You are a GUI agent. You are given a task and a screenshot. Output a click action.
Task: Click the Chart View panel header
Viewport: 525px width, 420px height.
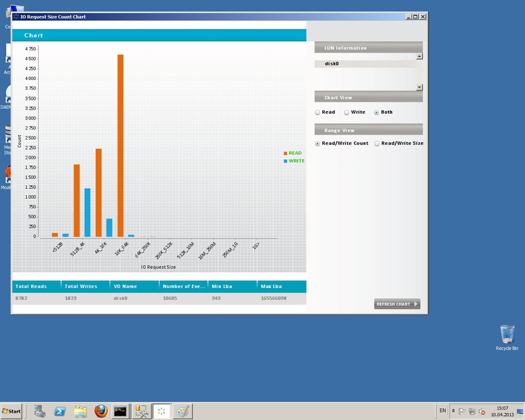tap(368, 98)
